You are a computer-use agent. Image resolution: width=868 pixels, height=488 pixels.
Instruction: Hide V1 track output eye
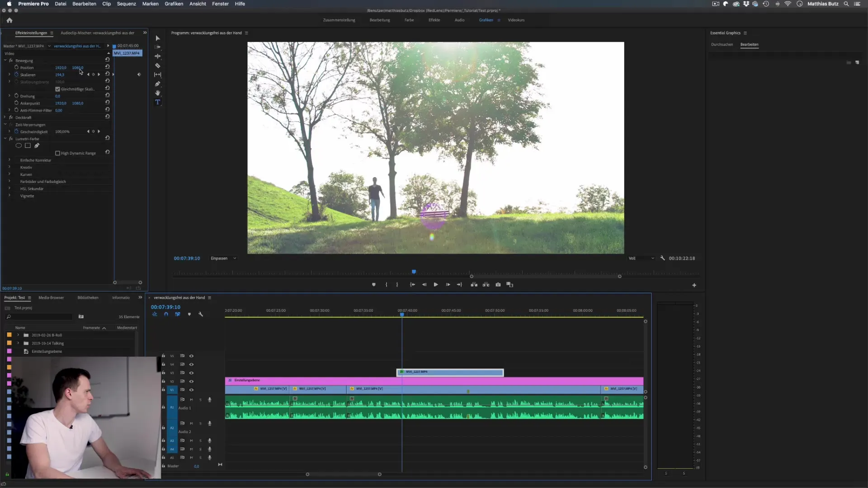coord(191,390)
